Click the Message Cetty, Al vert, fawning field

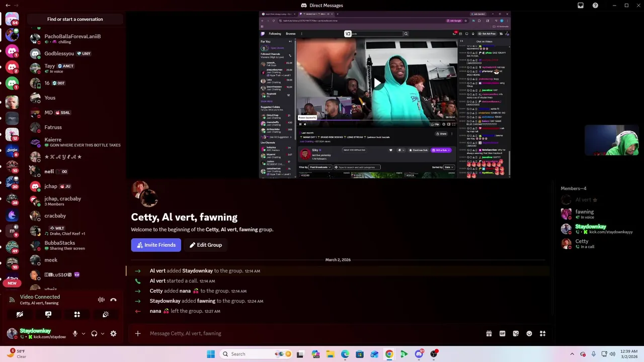312,333
